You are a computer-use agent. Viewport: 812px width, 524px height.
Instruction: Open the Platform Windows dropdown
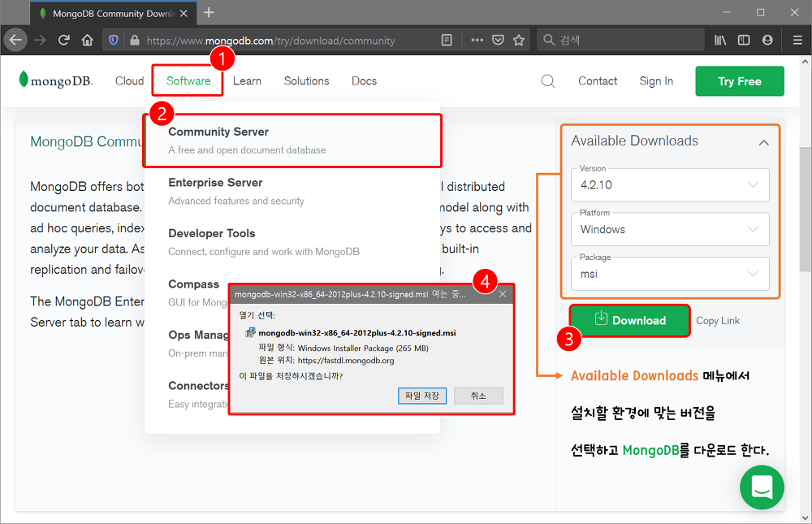click(x=670, y=229)
